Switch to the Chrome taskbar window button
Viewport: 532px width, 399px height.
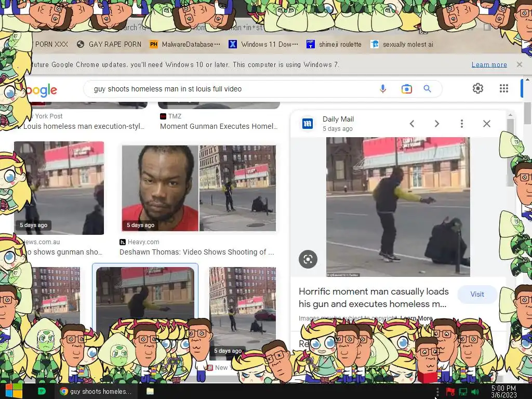[x=96, y=391]
